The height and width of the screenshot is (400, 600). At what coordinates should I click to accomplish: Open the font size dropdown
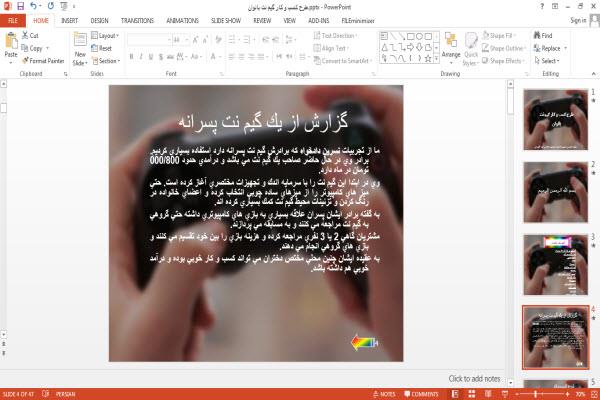tap(187, 40)
